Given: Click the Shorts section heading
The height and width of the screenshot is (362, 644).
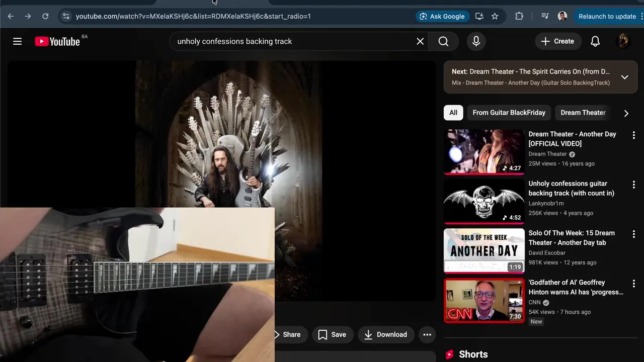Looking at the screenshot, I should (x=473, y=354).
